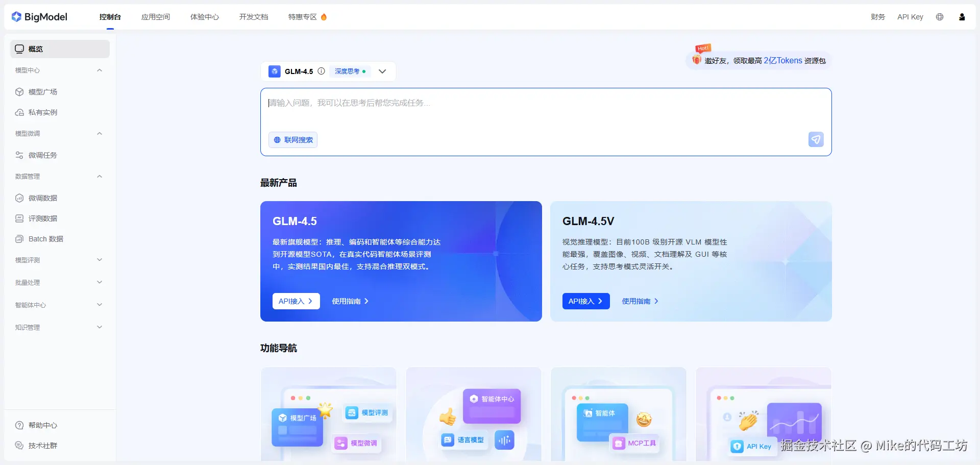
Task: Open the 特惠专区 tab
Action: (x=303, y=17)
